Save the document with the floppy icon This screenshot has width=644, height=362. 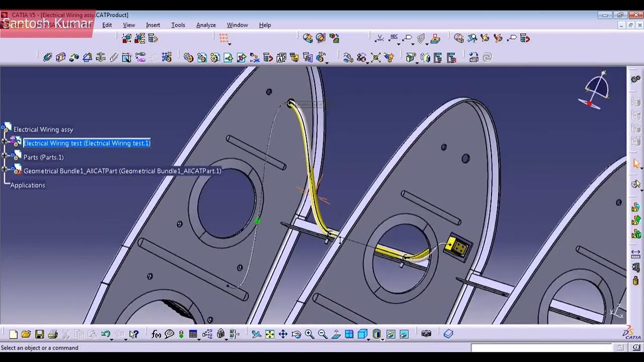click(39, 334)
